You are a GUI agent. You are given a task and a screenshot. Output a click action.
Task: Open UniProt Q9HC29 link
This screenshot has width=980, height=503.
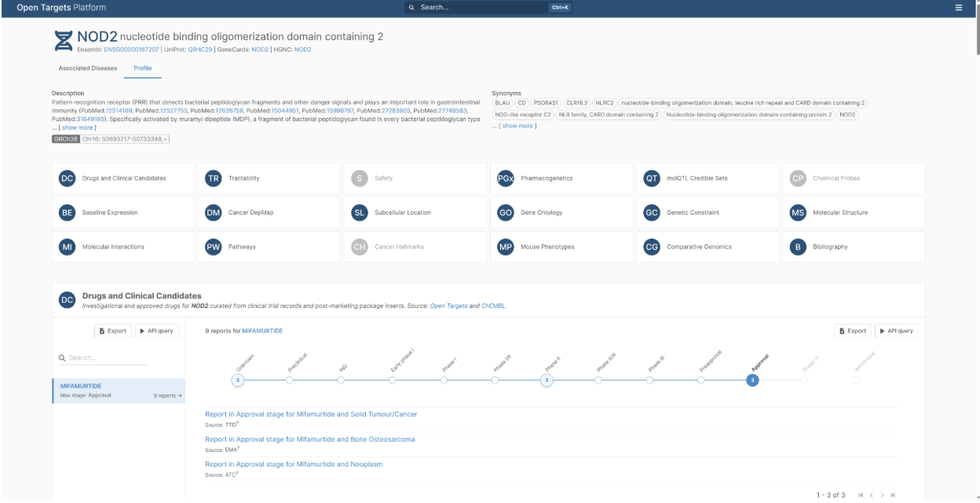(200, 50)
